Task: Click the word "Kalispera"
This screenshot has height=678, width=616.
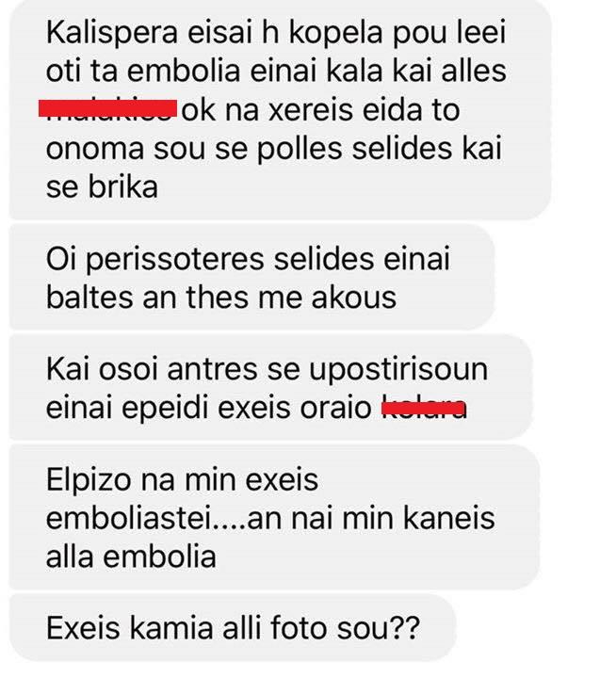Action: point(111,33)
